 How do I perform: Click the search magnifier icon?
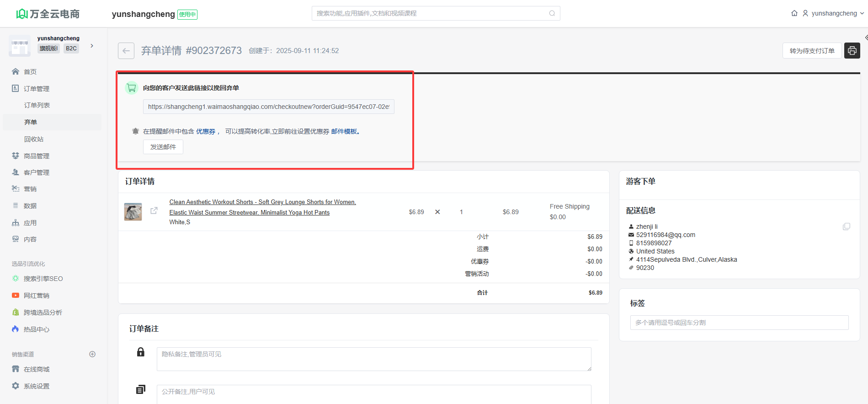(552, 13)
